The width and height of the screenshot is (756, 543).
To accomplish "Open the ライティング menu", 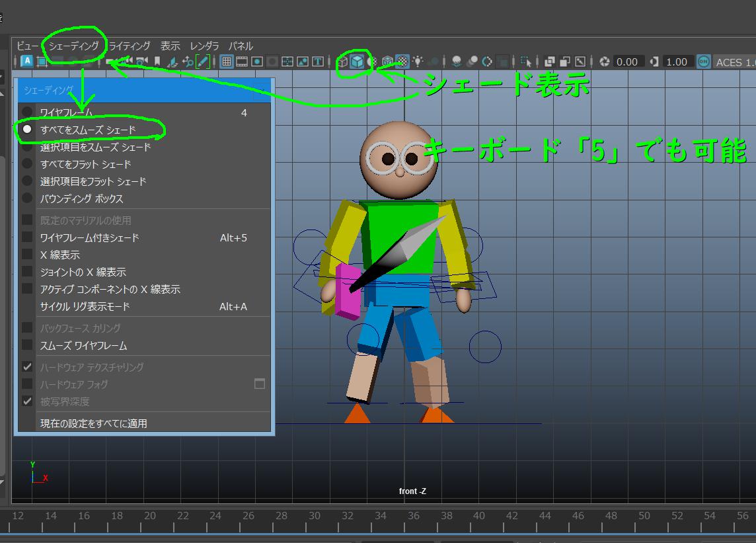I will [x=130, y=46].
